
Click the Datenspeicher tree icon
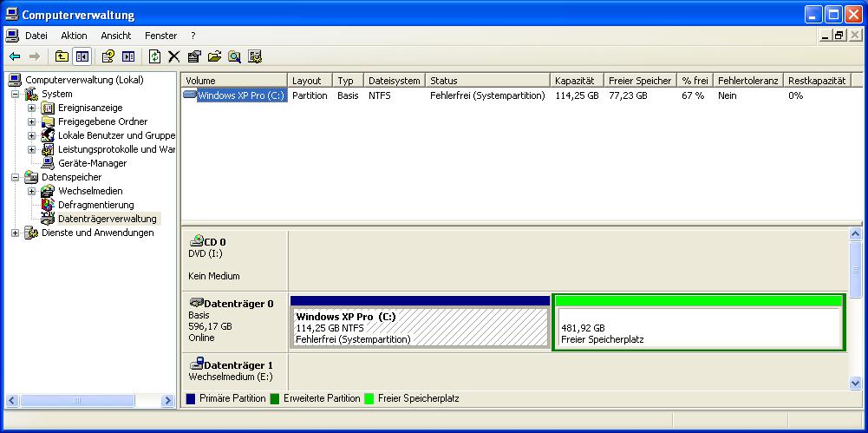[x=31, y=177]
